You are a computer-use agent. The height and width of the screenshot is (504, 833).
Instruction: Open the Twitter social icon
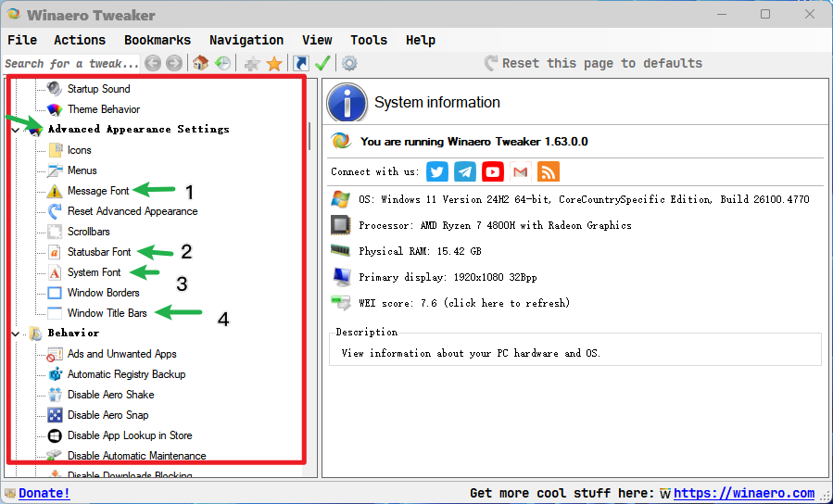pyautogui.click(x=437, y=171)
